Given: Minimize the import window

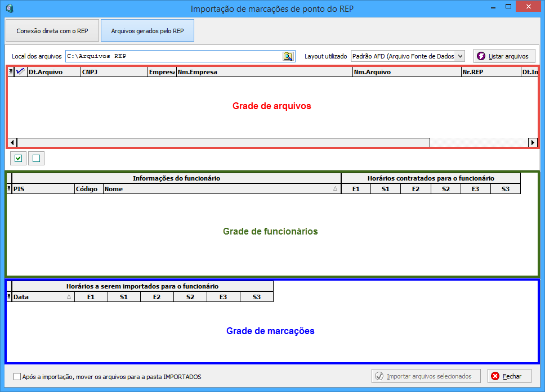Looking at the screenshot, I should coord(493,7).
